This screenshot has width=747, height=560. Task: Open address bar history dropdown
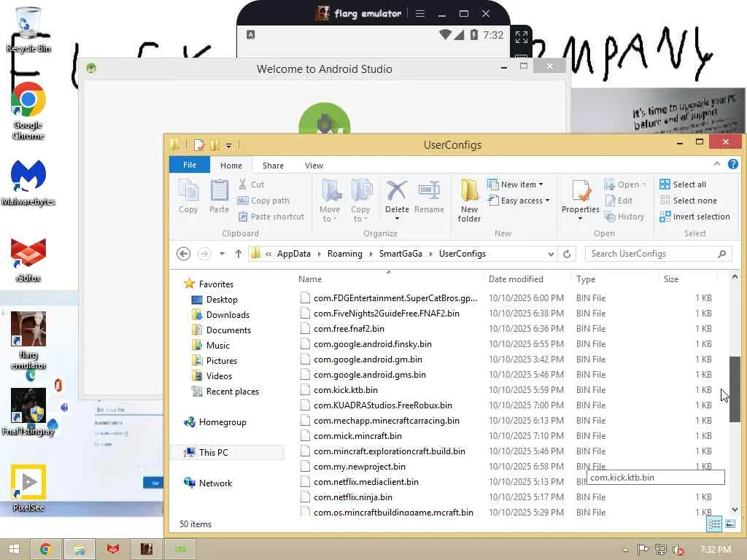551,254
